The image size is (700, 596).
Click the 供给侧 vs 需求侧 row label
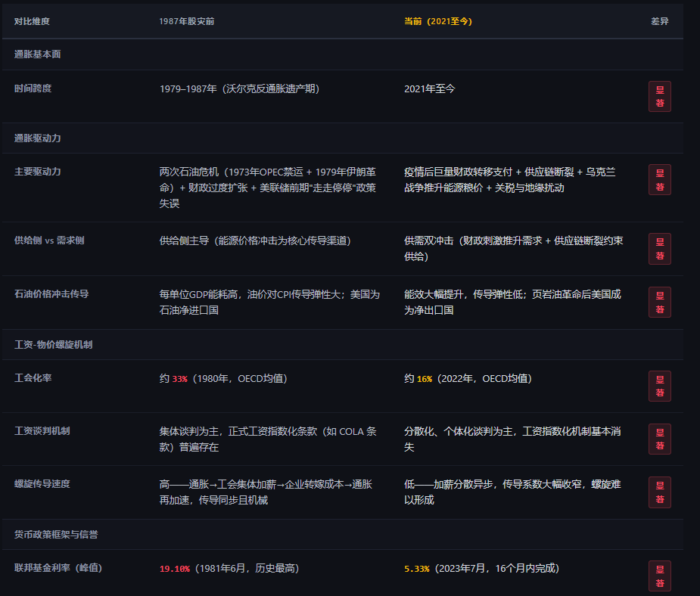(49, 241)
